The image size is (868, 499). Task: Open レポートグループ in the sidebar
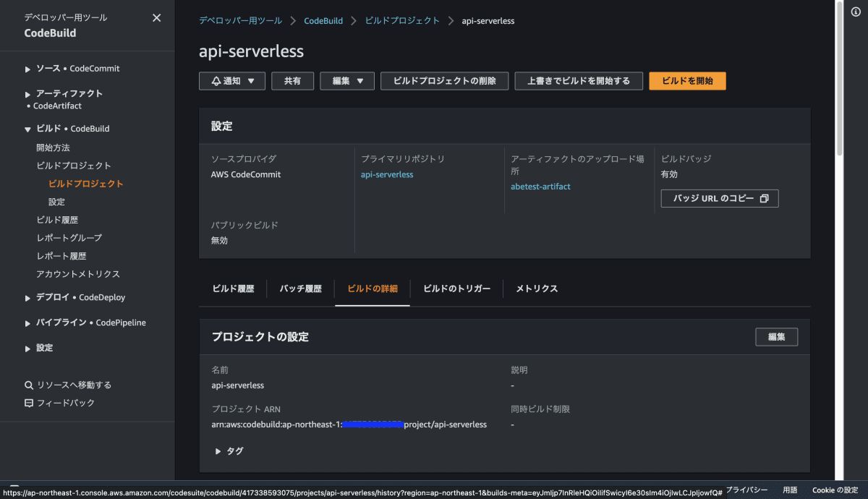pos(69,238)
